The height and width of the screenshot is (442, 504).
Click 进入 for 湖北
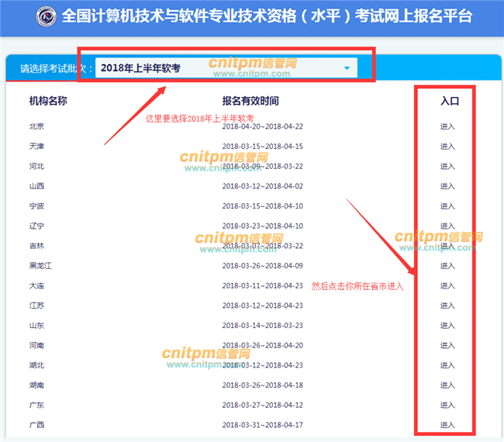pos(447,365)
